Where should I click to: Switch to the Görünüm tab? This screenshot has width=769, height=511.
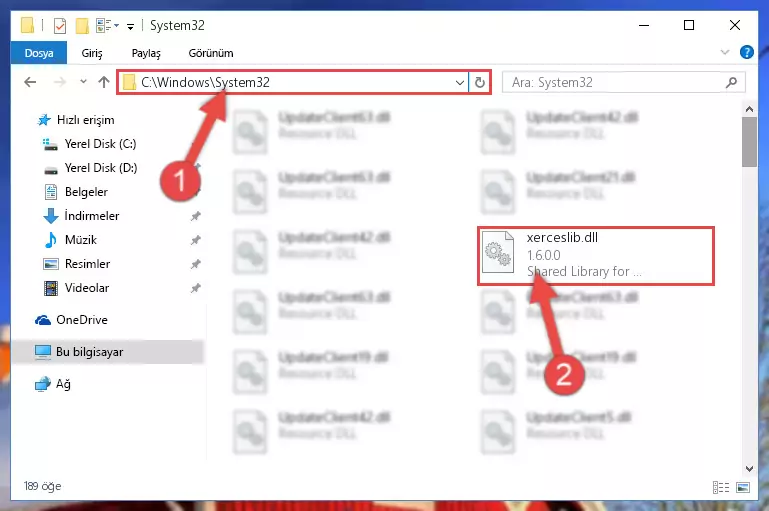(211, 53)
